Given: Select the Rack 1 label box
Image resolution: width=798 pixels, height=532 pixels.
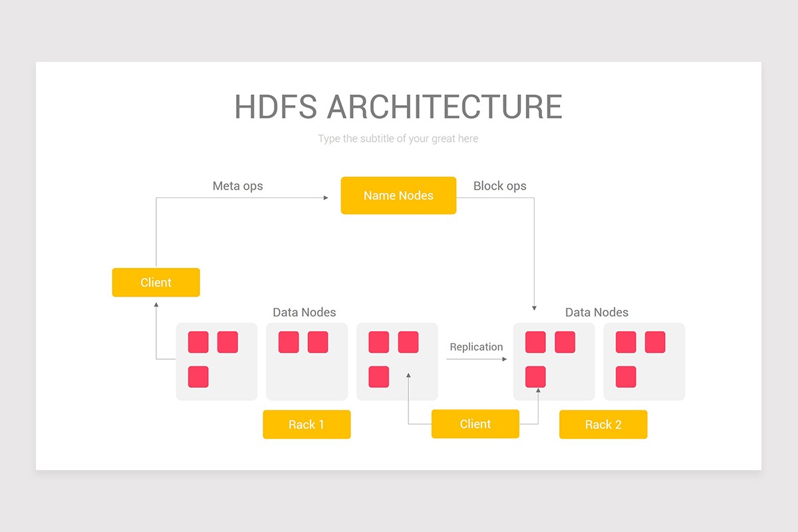Looking at the screenshot, I should [x=307, y=424].
